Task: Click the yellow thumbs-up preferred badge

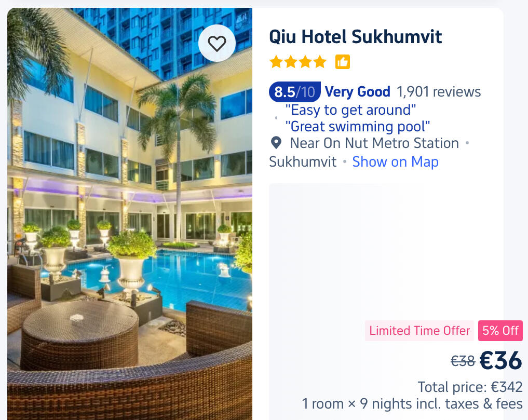Action: [343, 62]
